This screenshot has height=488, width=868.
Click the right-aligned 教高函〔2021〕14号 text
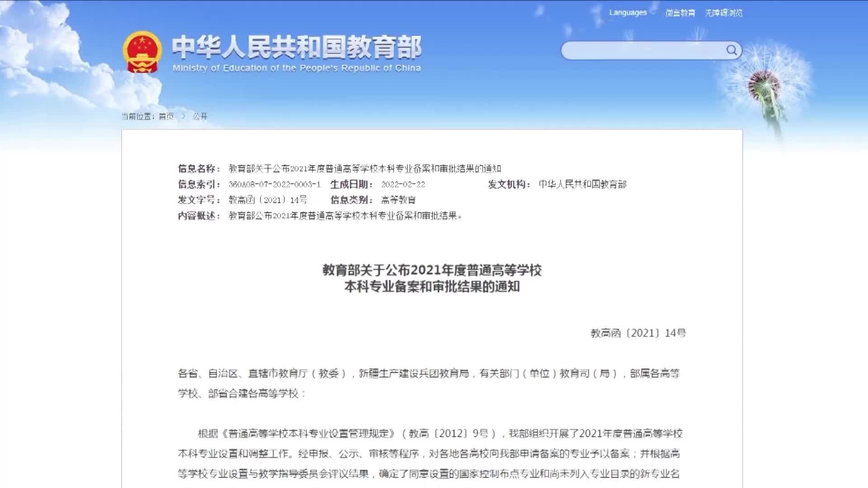[x=638, y=333]
